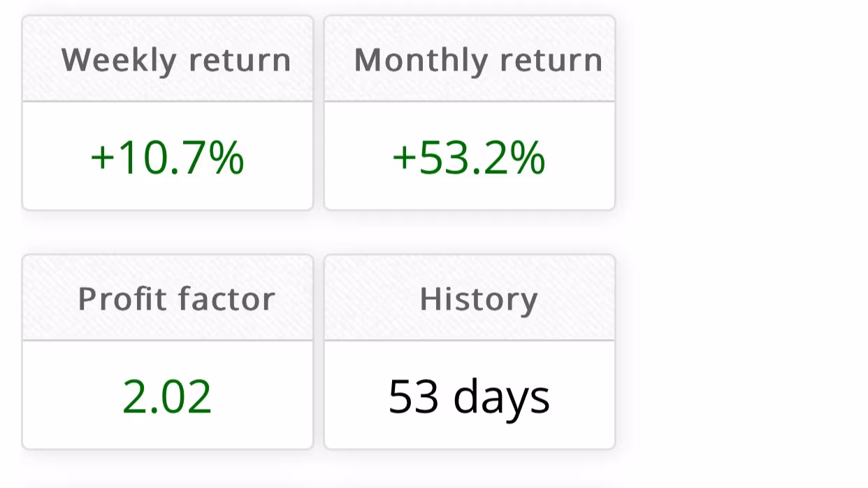Open the Profit factor stat card
The image size is (868, 488).
pos(168,352)
